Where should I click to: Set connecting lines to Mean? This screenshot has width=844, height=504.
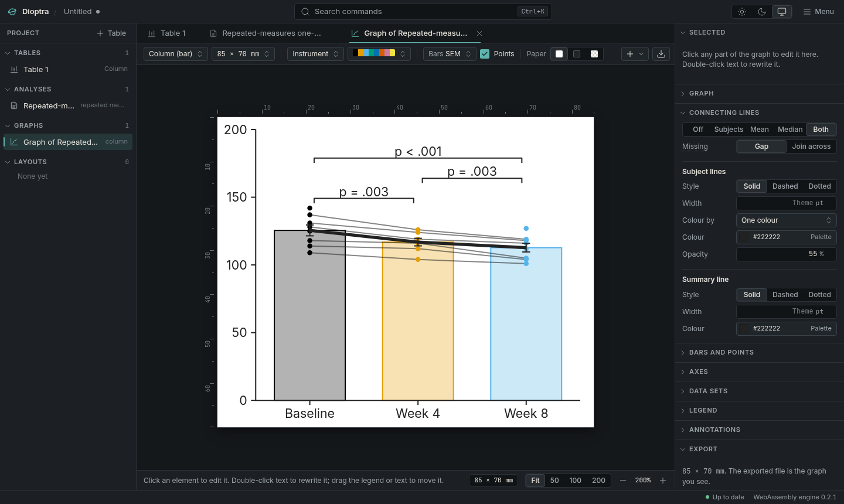(x=760, y=130)
